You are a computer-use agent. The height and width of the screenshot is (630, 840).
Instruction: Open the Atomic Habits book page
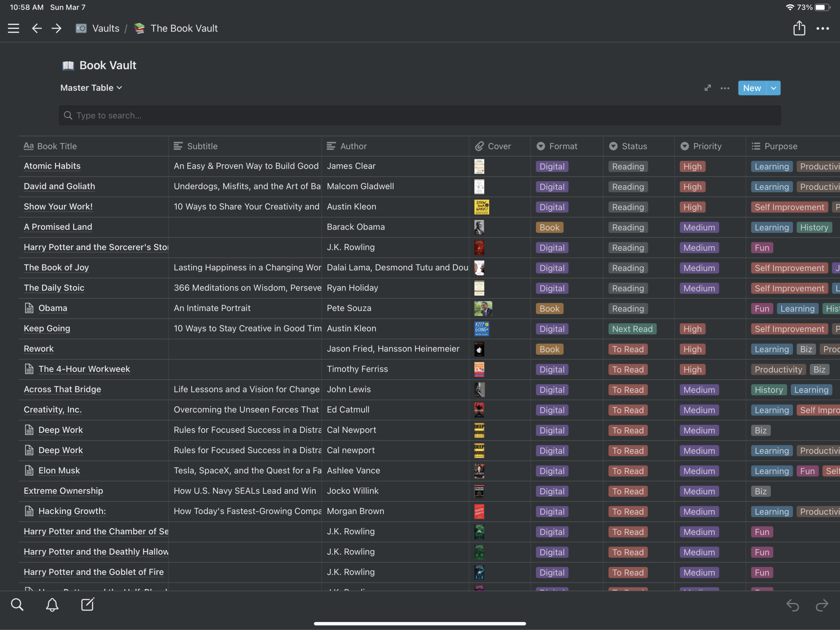(52, 166)
